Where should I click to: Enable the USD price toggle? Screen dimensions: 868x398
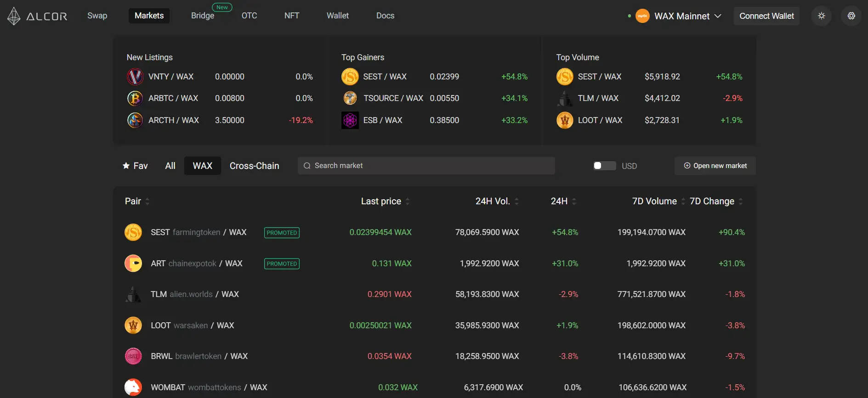pos(604,166)
